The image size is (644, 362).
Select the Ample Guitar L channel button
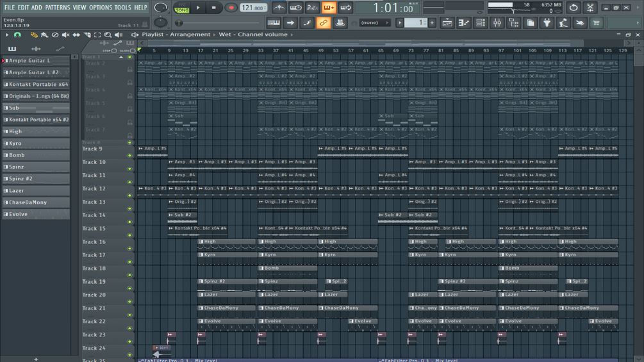pos(36,60)
